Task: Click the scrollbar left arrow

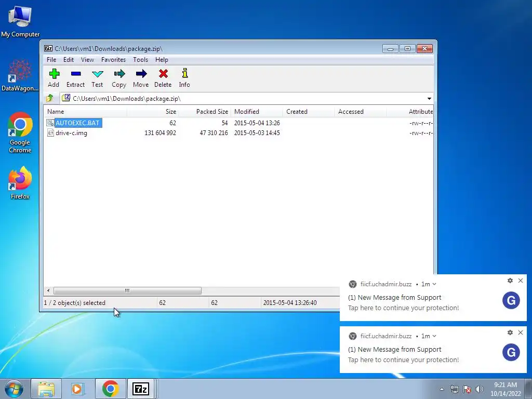Action: [48, 291]
